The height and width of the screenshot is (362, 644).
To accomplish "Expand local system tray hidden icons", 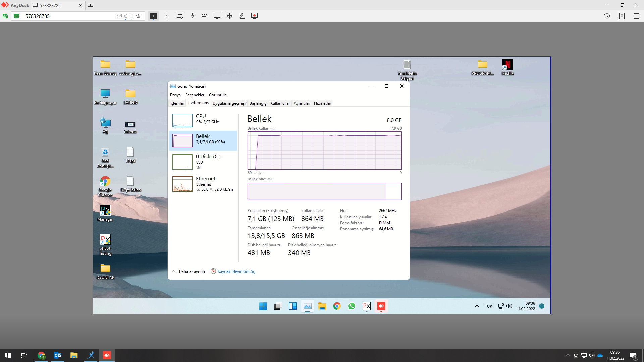I will click(568, 355).
